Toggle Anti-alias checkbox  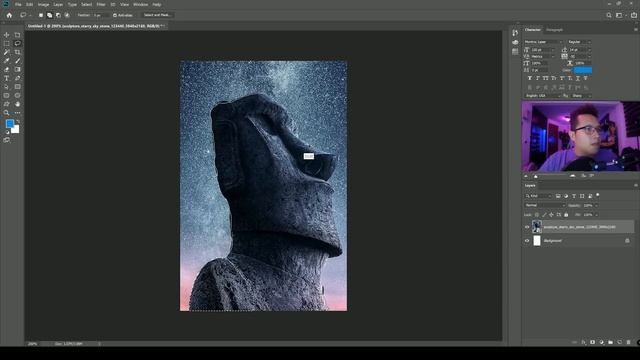point(115,15)
